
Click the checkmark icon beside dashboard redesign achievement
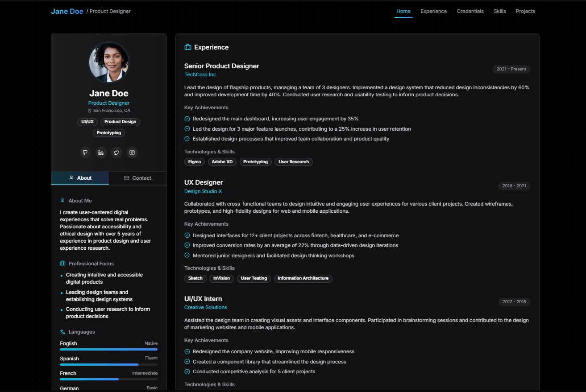(x=187, y=119)
